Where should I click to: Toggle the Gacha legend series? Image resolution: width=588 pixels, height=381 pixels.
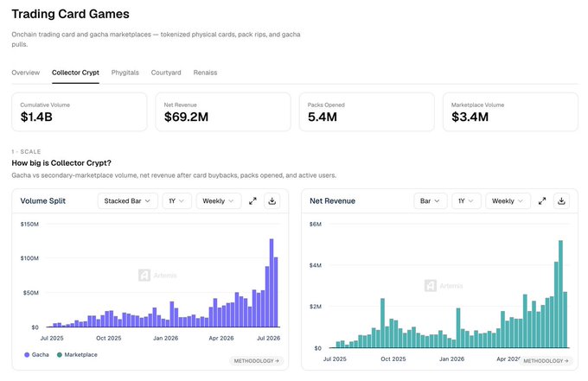coord(36,354)
